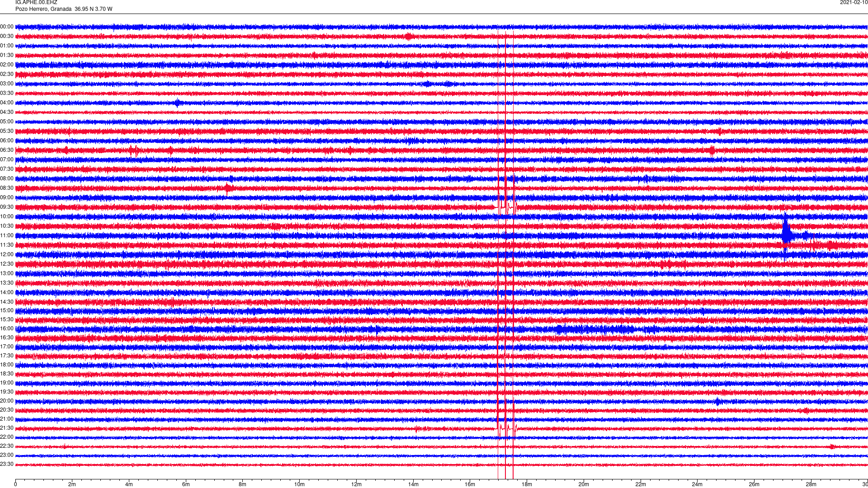
Task: Select the 09:00 trace time label
Action: (x=7, y=198)
